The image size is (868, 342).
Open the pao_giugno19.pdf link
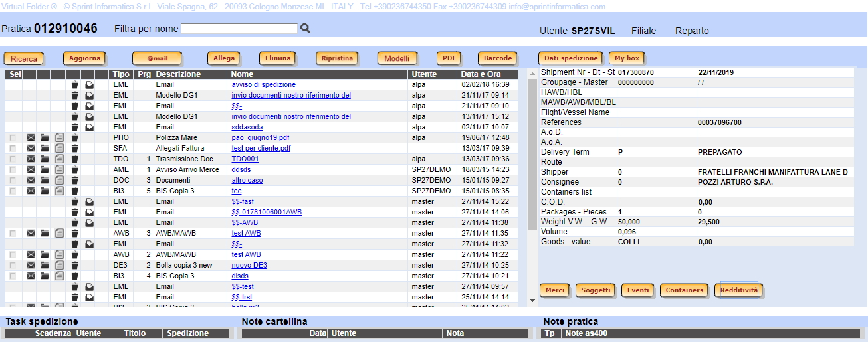tap(261, 138)
